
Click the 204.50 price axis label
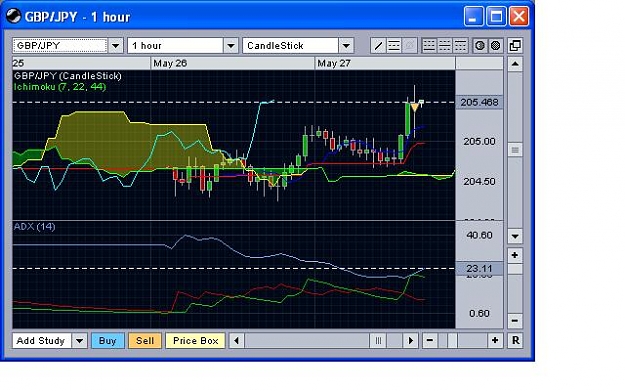tap(479, 181)
